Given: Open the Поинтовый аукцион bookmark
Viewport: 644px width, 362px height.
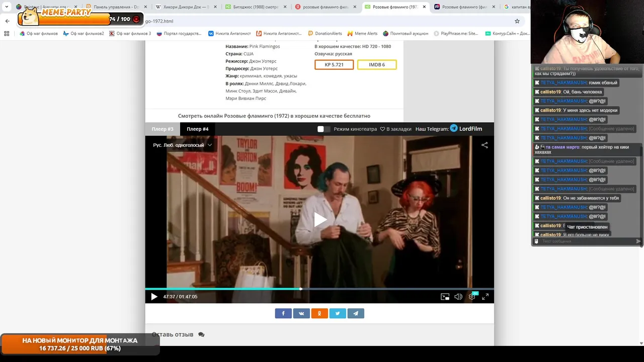Looking at the screenshot, I should point(406,34).
